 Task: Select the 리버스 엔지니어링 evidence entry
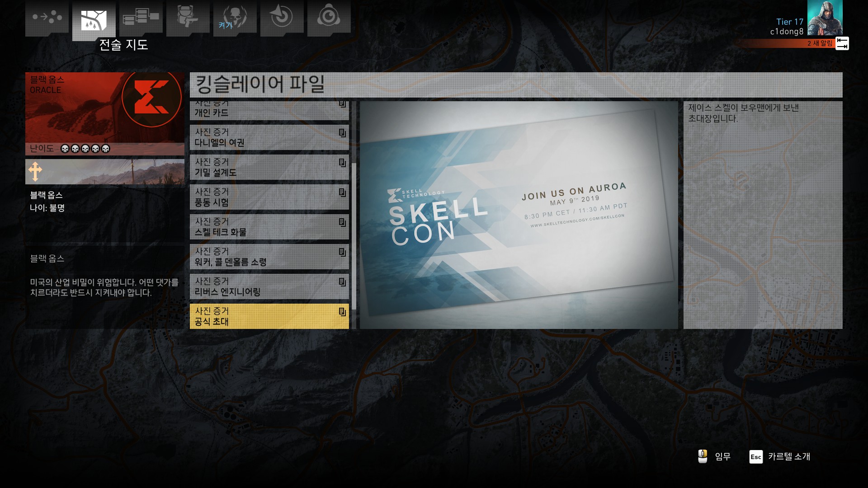click(269, 286)
